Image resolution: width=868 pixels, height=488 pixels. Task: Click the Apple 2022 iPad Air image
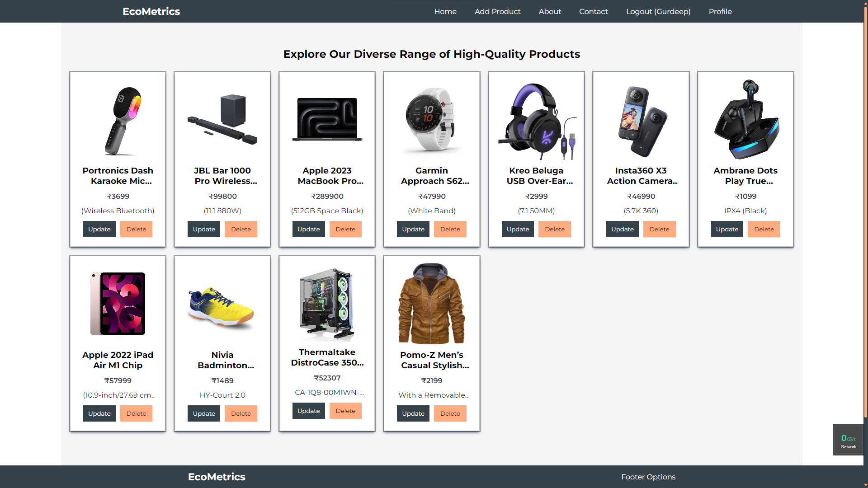click(x=118, y=304)
